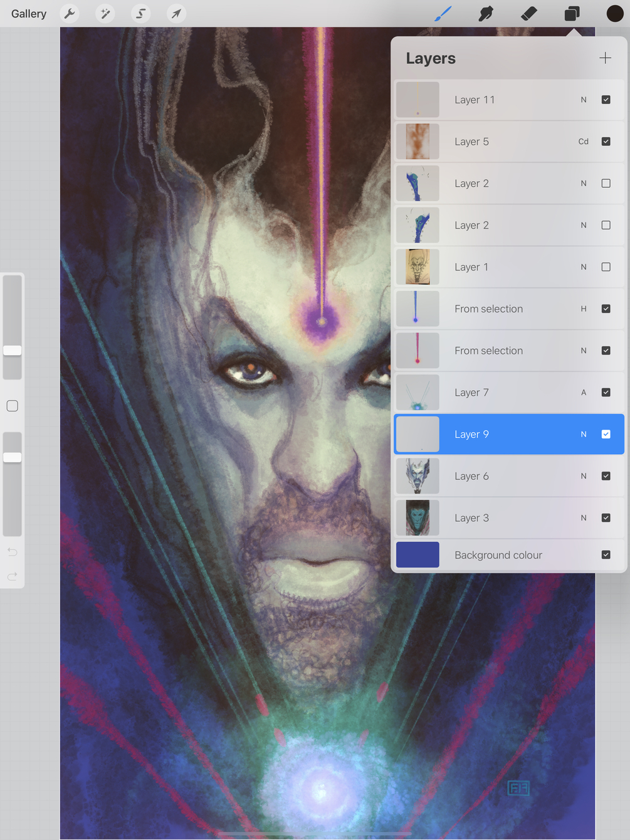Select the Layer 11 row
The height and width of the screenshot is (840, 630).
(x=509, y=100)
